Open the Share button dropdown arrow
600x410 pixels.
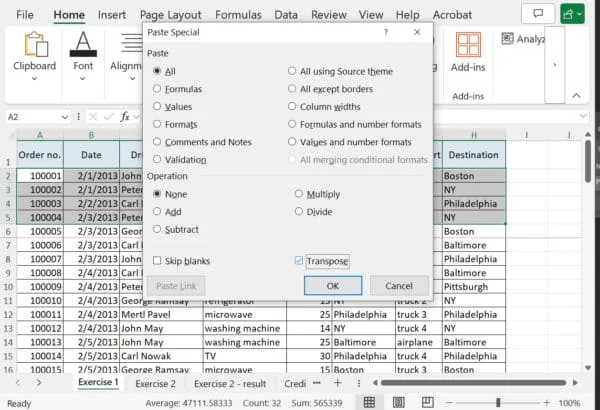click(x=579, y=14)
